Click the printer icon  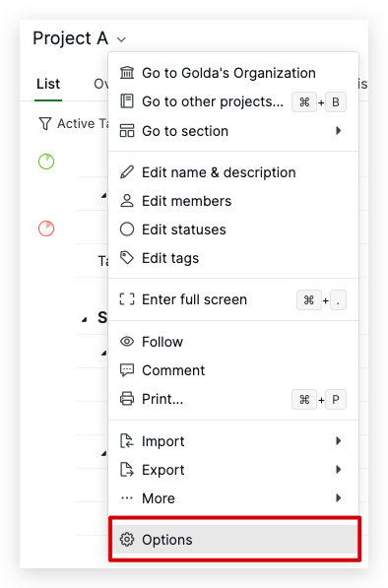[x=127, y=399]
